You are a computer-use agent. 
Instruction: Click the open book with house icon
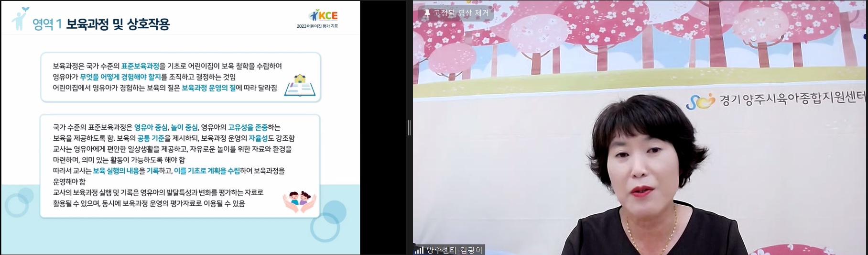[x=300, y=85]
